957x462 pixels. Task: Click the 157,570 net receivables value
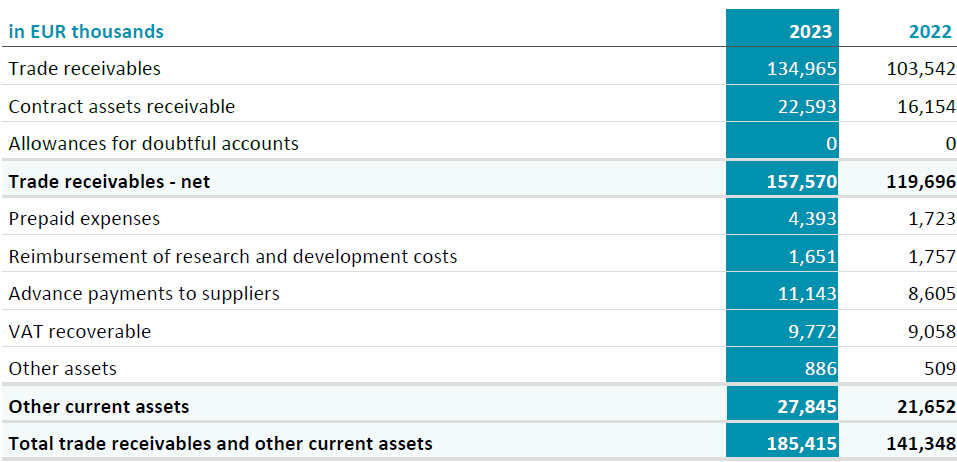[801, 181]
